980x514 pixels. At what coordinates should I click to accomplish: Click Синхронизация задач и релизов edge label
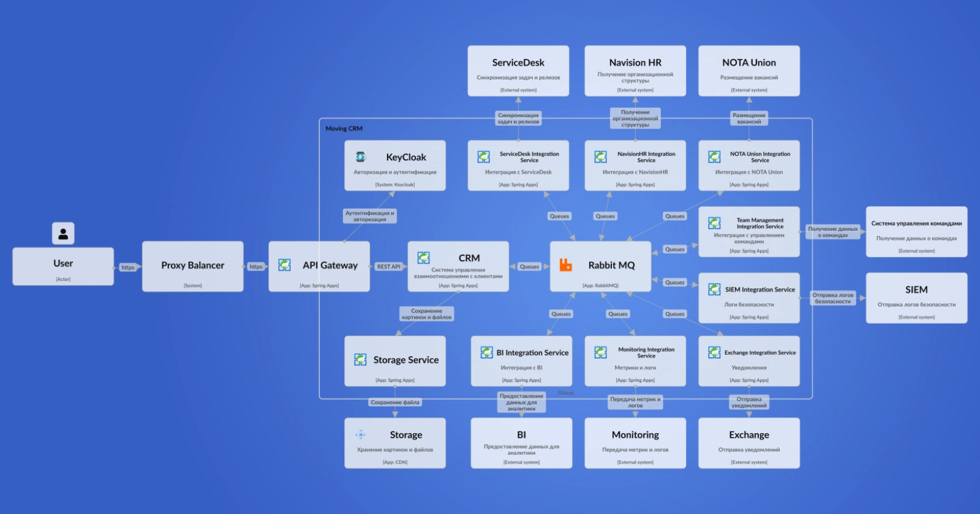518,119
